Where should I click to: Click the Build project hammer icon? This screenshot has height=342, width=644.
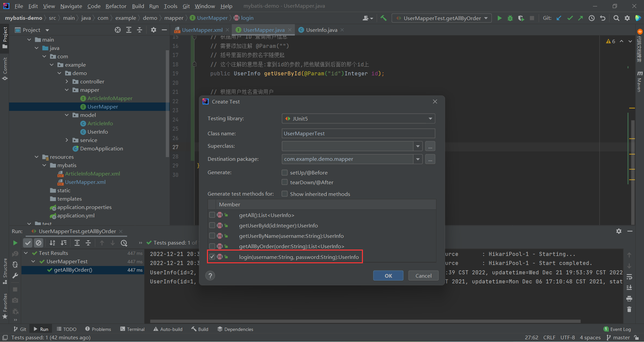point(383,18)
